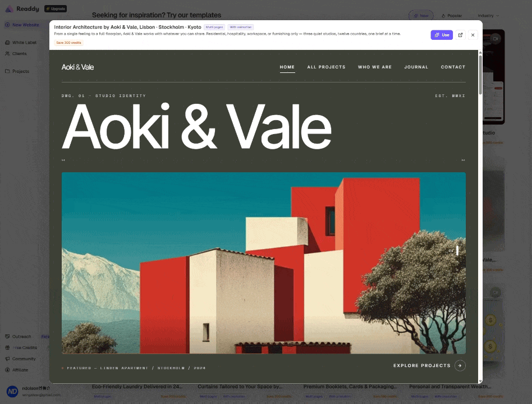Open CONTACT nav item
The image size is (532, 404).
pyautogui.click(x=453, y=67)
